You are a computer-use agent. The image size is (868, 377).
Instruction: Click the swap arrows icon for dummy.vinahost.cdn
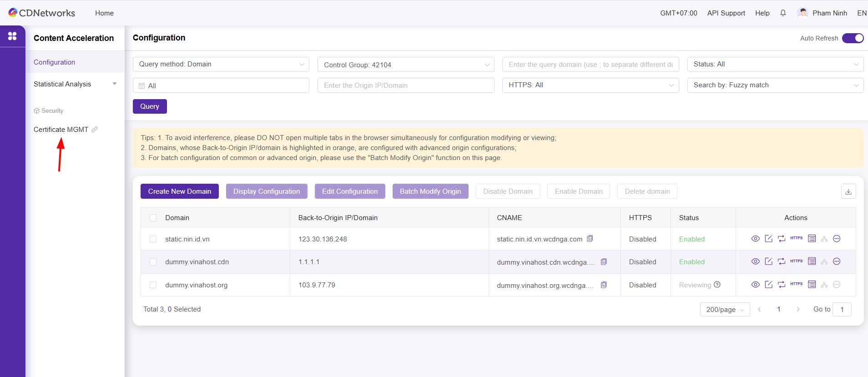[x=782, y=261]
